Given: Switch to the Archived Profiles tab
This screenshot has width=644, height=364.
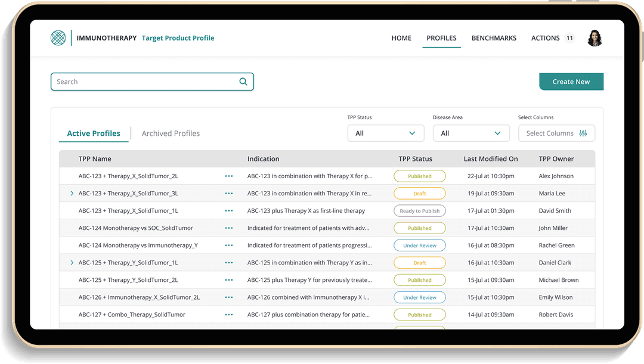Looking at the screenshot, I should (171, 133).
